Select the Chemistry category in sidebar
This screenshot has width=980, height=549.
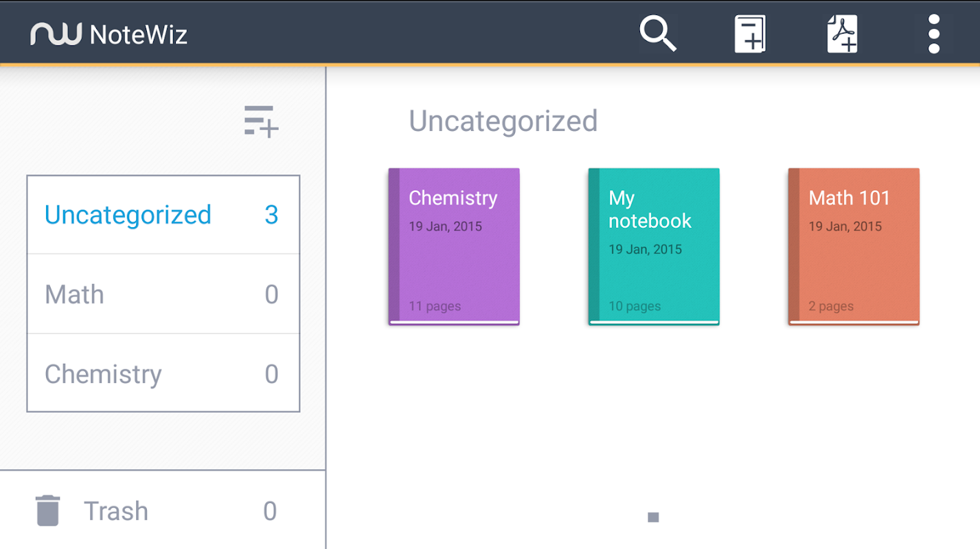(x=104, y=374)
